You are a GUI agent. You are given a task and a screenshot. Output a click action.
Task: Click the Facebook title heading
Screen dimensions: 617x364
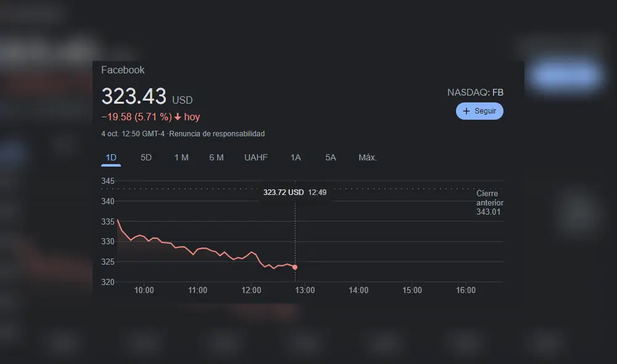(x=123, y=70)
